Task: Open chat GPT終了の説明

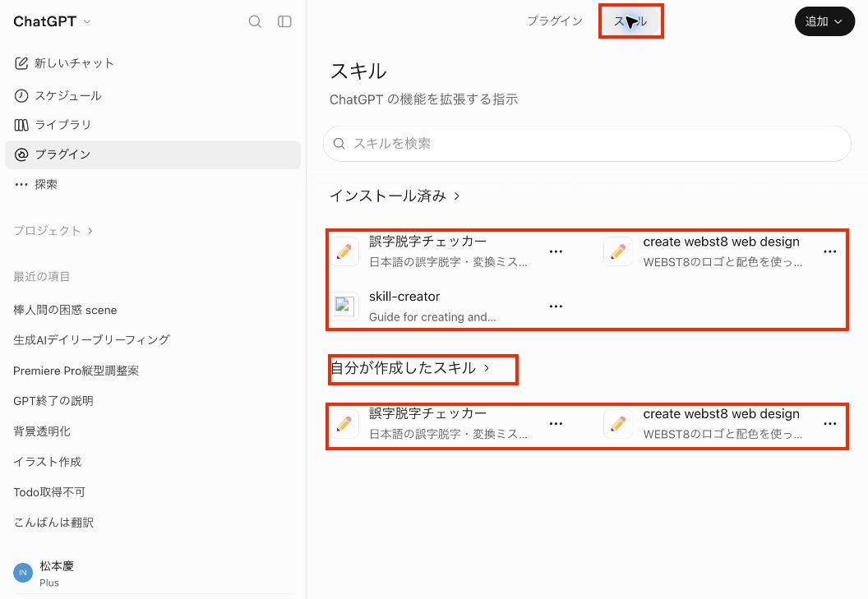Action: point(53,401)
